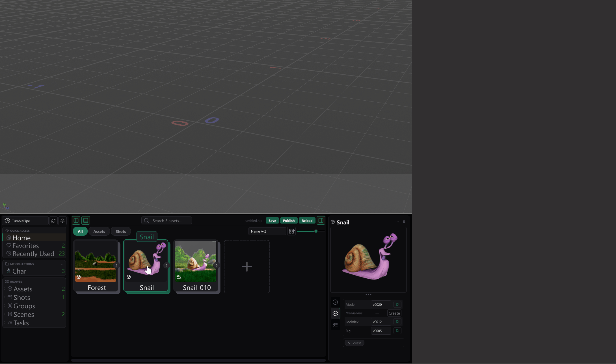Click the clapperboard icon on Snail 010 card

(179, 277)
